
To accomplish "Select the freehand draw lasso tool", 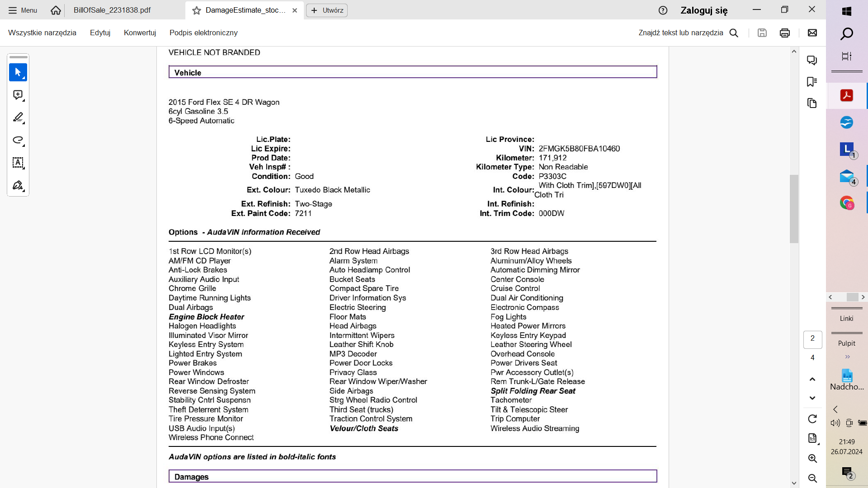I will tap(18, 140).
